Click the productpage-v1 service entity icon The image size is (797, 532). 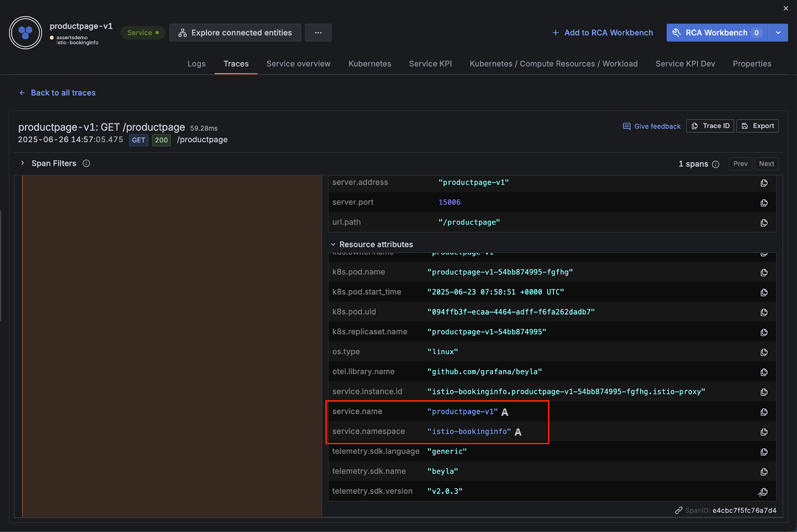tap(25, 33)
